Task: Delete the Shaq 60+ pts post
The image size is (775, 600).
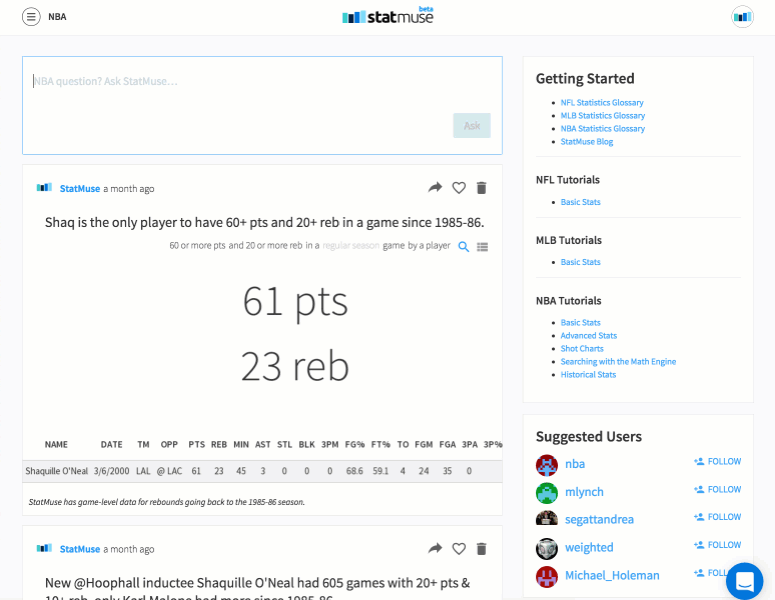Action: point(481,188)
